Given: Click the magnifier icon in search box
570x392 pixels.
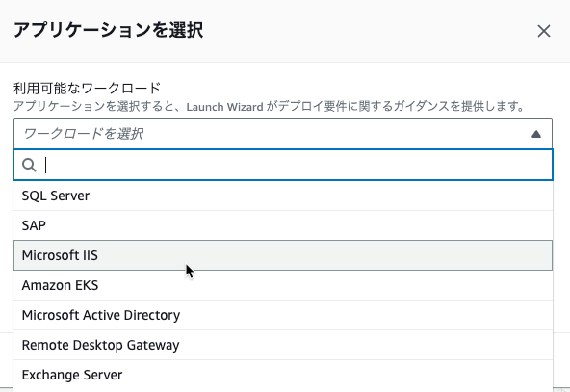Looking at the screenshot, I should click(x=29, y=165).
